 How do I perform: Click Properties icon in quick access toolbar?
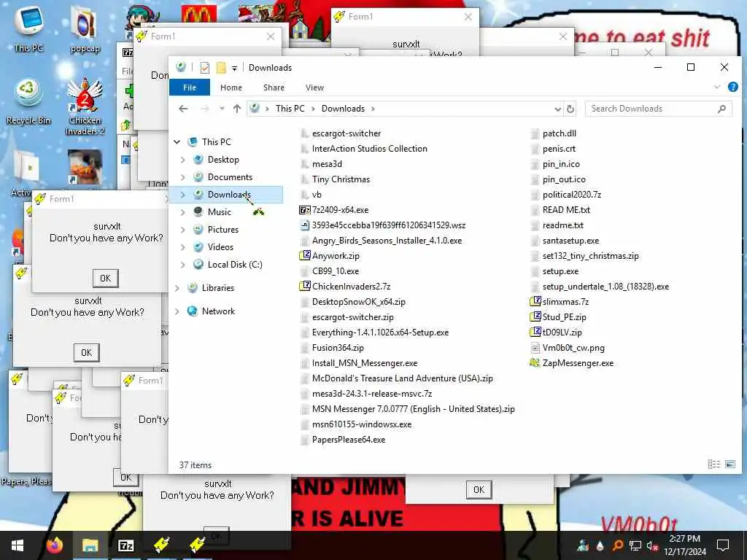tap(205, 68)
